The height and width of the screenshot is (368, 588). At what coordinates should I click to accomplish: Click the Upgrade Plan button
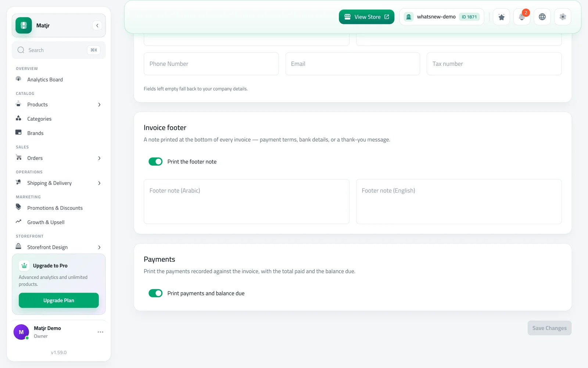click(x=59, y=300)
